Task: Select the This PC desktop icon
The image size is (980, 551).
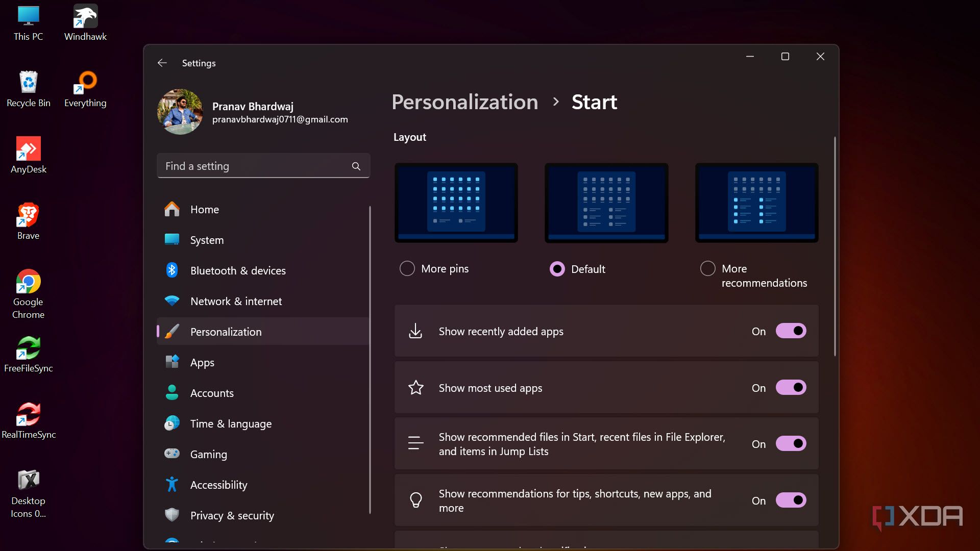Action: [x=28, y=23]
